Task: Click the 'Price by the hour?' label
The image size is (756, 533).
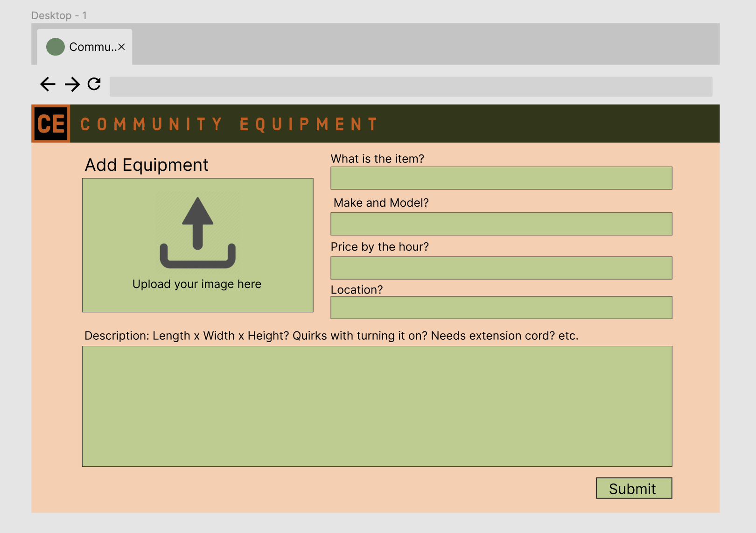Action: (x=380, y=247)
